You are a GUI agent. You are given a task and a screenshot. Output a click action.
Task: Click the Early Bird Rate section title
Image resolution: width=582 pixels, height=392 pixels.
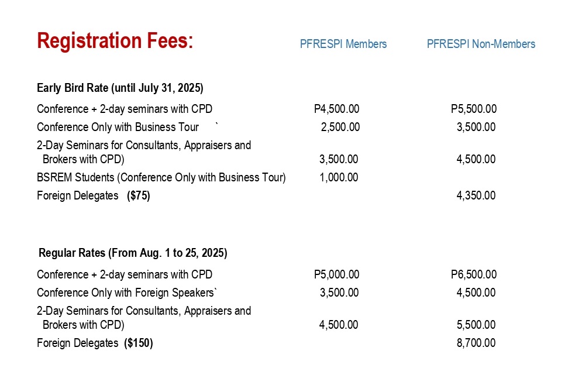120,88
